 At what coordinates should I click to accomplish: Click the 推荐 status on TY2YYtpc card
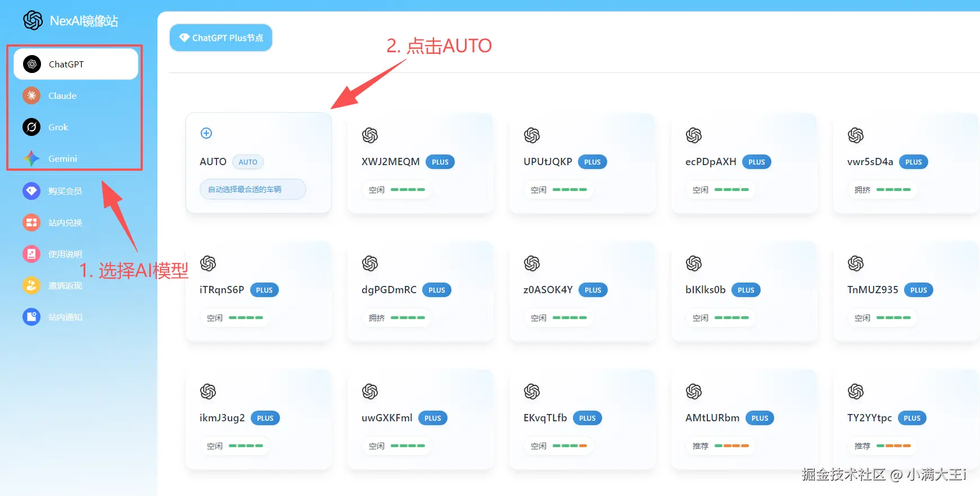pyautogui.click(x=862, y=446)
